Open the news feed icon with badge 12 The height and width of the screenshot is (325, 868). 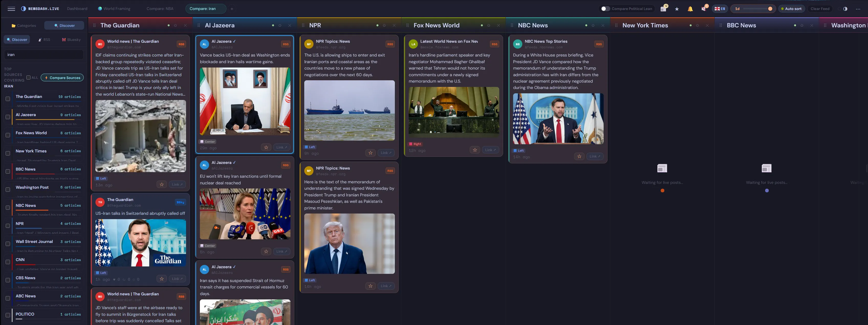[663, 9]
